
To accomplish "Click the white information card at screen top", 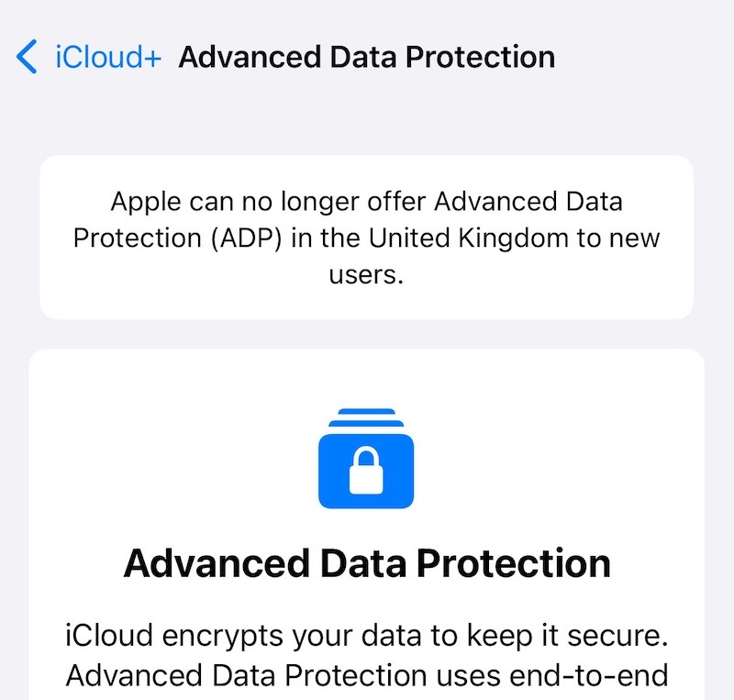I will click(366, 237).
